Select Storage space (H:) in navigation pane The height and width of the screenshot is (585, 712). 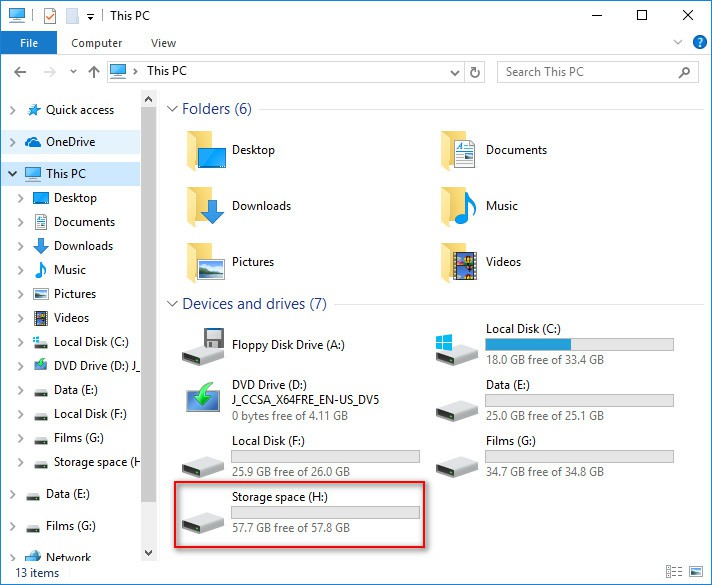coord(96,462)
